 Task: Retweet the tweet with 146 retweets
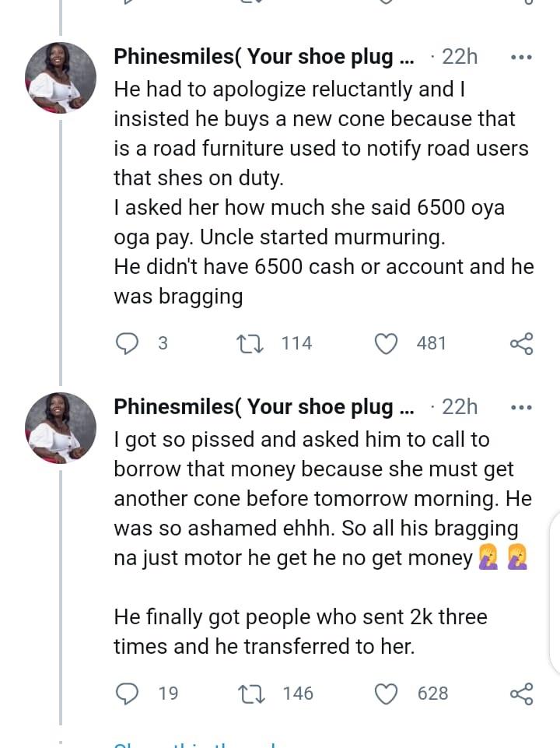pos(249,693)
